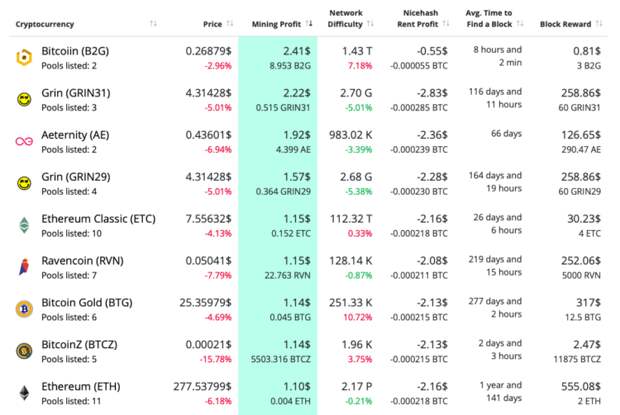Click the 2.41$ Mining Profit cell

297,51
